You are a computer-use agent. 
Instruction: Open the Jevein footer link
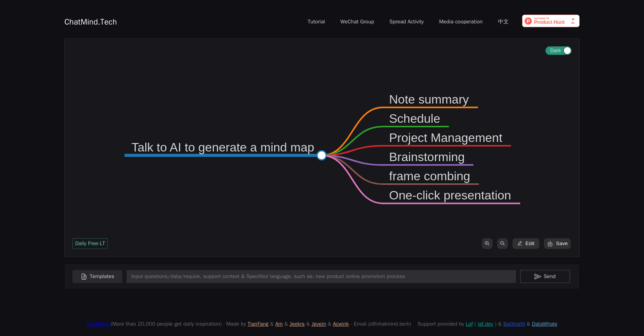(319, 324)
